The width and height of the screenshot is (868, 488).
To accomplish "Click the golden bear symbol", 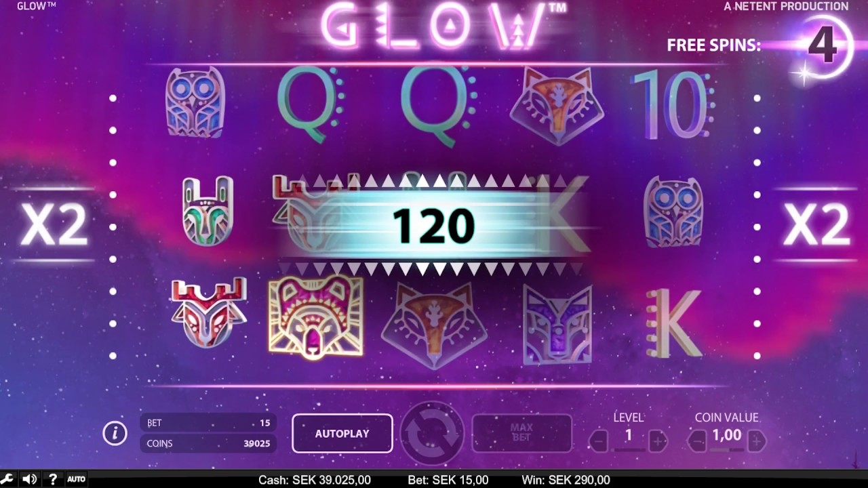I will [316, 316].
